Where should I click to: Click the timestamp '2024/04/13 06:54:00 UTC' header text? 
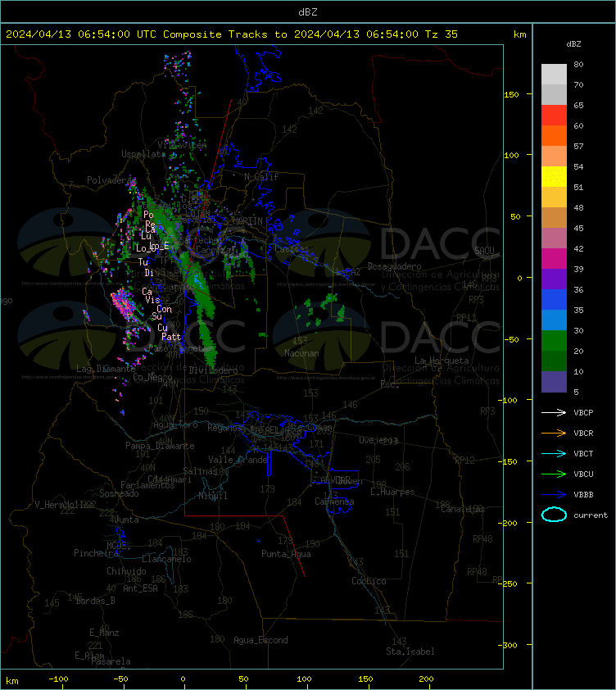(81, 34)
